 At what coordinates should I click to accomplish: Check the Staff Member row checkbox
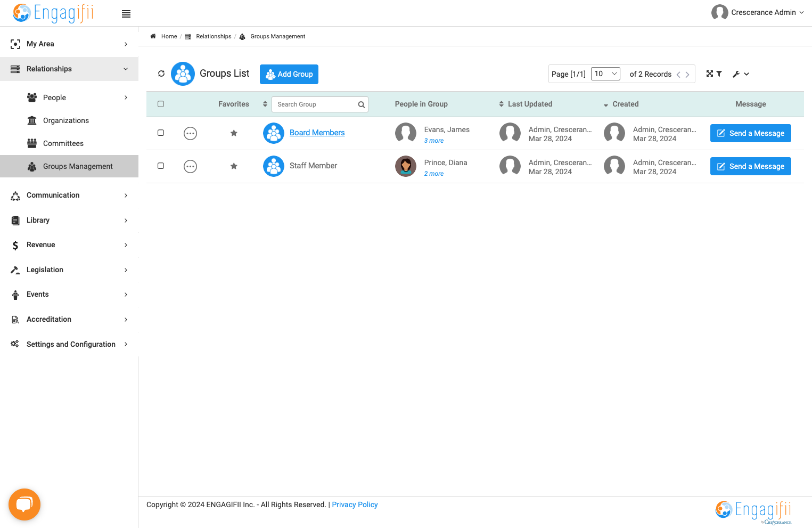click(161, 166)
